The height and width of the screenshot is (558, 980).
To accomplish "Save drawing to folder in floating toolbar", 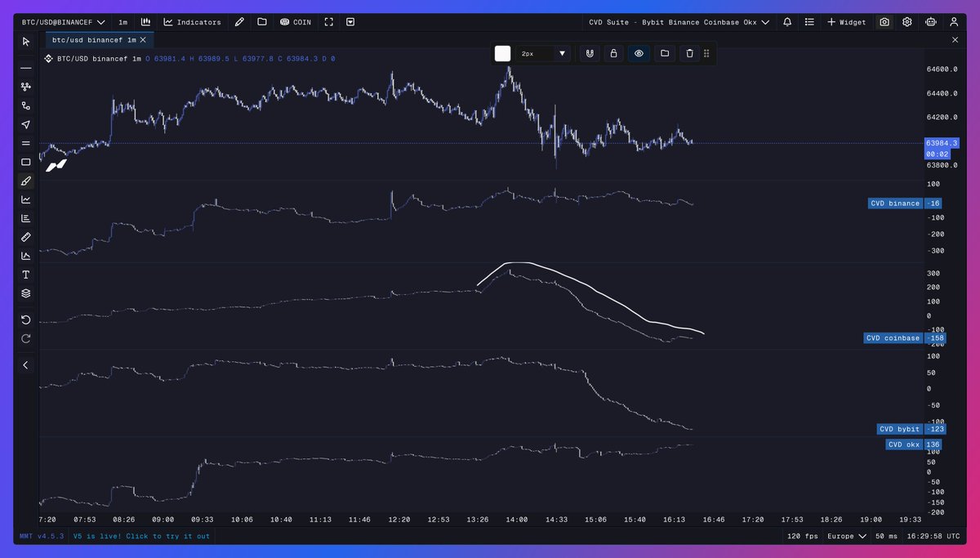I will [x=665, y=53].
